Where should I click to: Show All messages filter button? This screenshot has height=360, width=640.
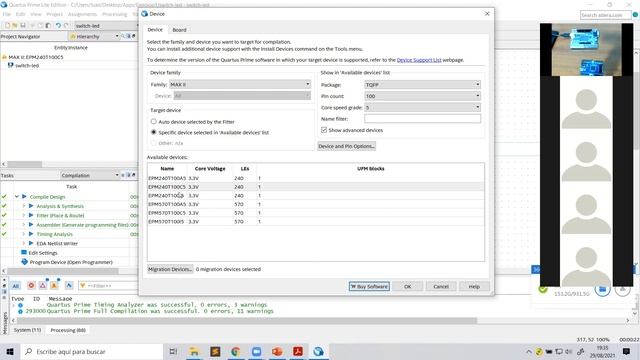[16, 286]
